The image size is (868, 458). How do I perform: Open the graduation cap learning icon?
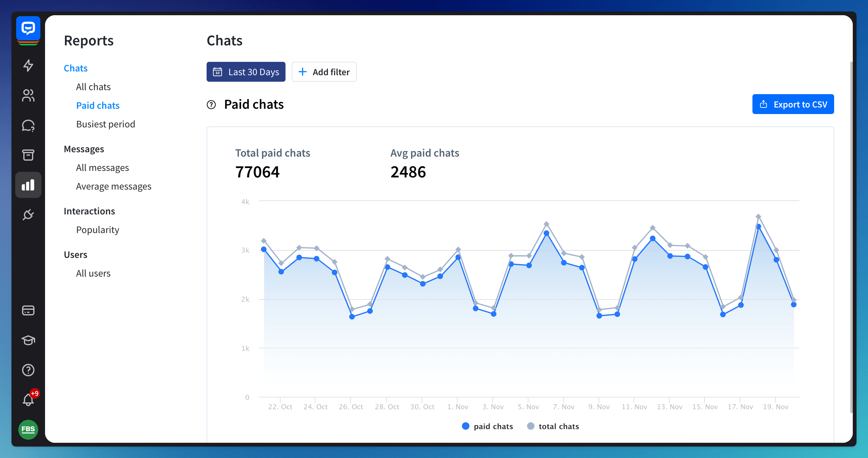pyautogui.click(x=28, y=340)
